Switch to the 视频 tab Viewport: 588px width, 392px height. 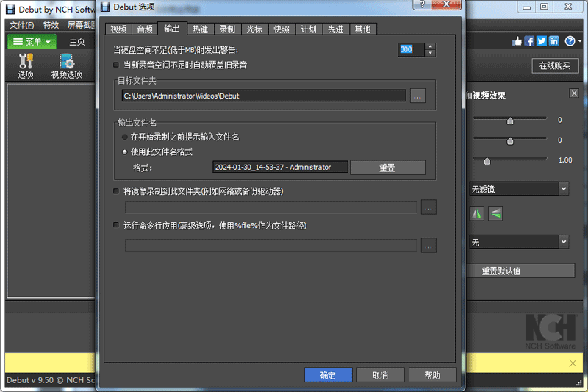(x=118, y=29)
